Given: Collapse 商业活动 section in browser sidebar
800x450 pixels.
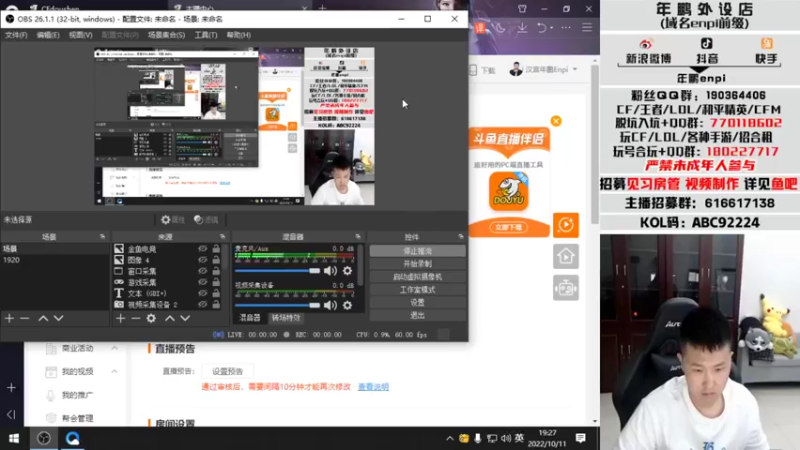Looking at the screenshot, I should click(x=114, y=348).
